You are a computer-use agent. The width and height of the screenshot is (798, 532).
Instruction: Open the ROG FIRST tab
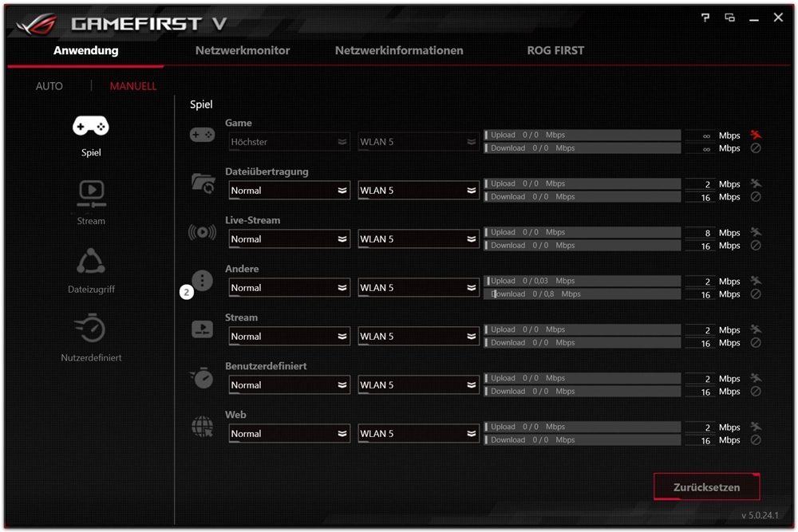[x=555, y=50]
